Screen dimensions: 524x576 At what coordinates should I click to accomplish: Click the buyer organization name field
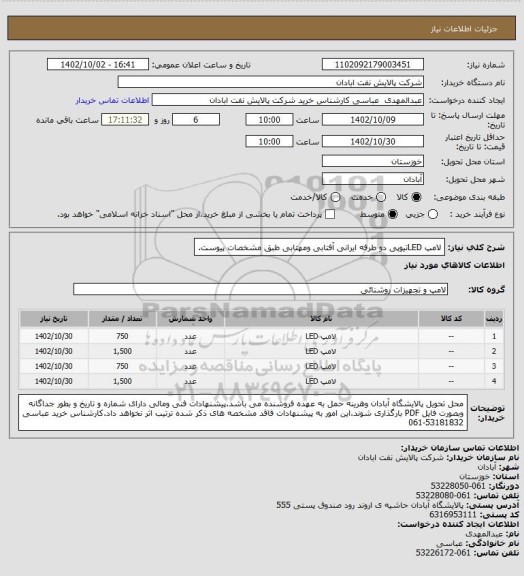pos(270,82)
